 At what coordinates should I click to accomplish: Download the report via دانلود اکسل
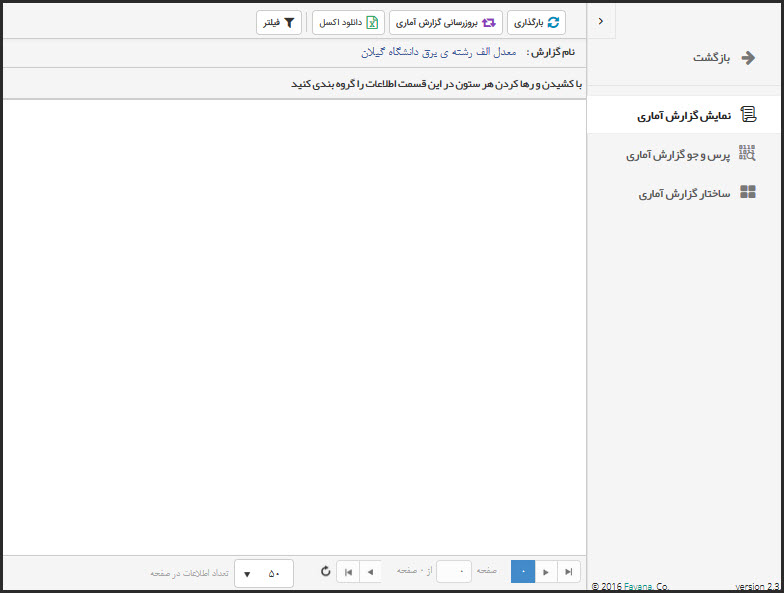(x=348, y=22)
